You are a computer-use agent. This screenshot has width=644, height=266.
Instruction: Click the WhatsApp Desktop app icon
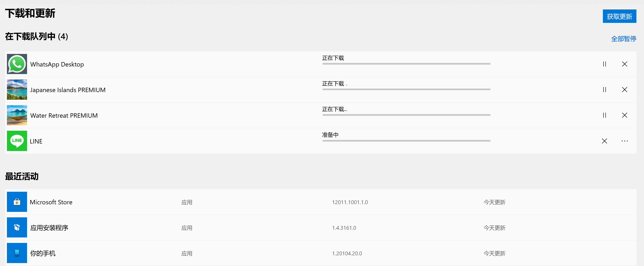coord(17,64)
